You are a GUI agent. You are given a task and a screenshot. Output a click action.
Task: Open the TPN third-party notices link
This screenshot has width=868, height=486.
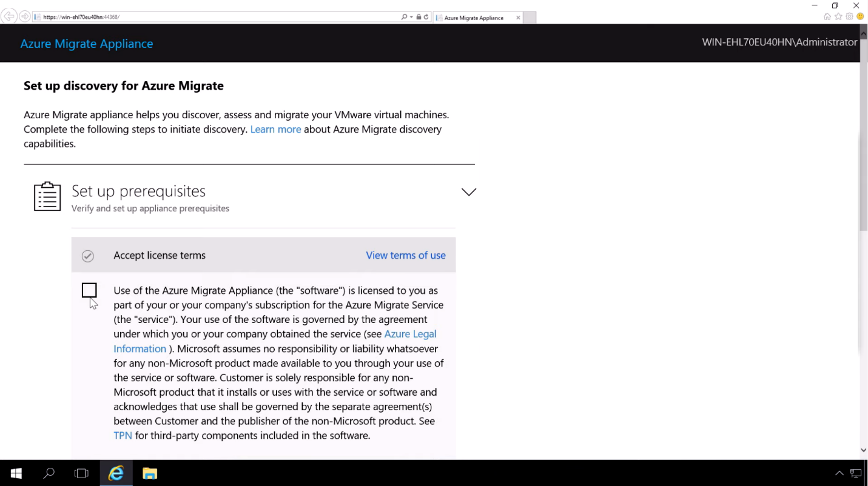coord(123,436)
